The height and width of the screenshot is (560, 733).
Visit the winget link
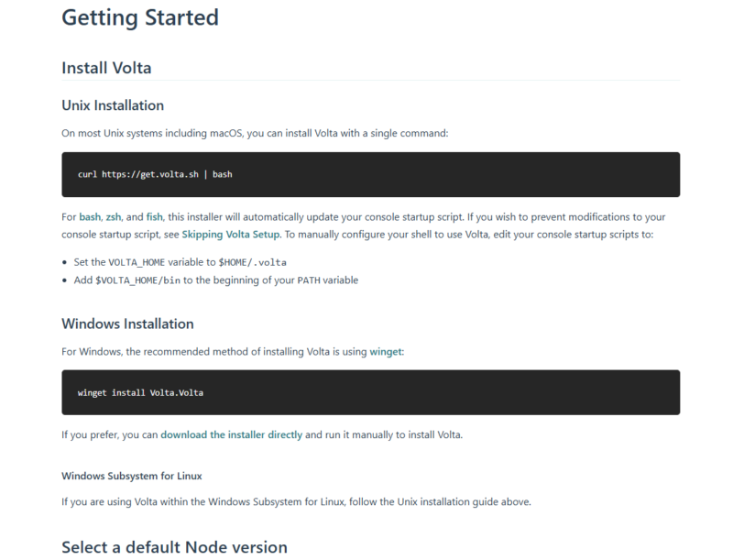click(x=386, y=352)
